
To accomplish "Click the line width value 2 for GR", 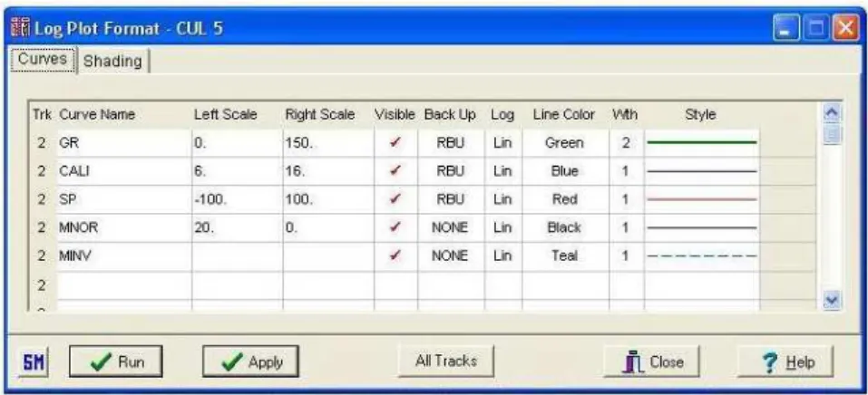I will click(626, 143).
